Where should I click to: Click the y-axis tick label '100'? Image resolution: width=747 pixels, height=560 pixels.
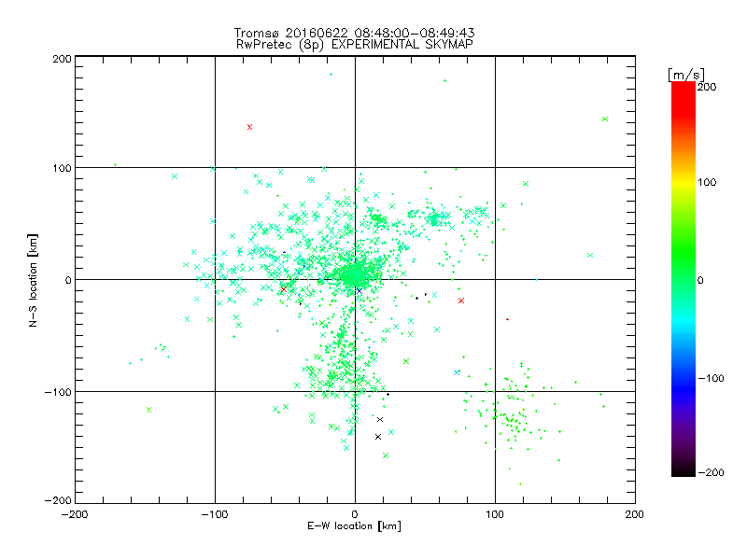62,168
